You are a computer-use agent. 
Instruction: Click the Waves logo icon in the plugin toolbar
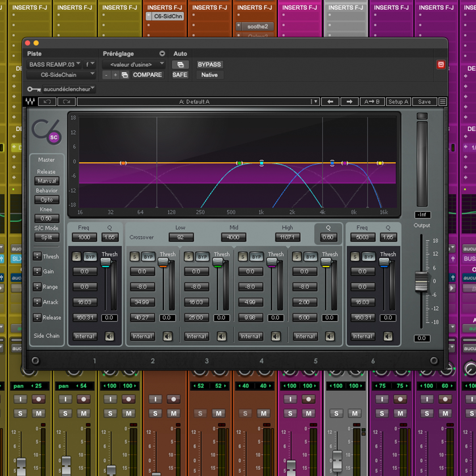[30, 102]
